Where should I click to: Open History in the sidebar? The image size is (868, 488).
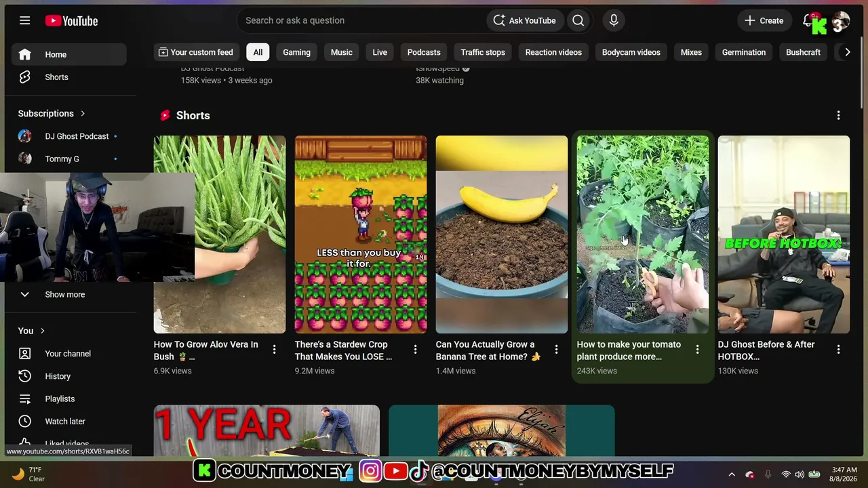pyautogui.click(x=68, y=376)
